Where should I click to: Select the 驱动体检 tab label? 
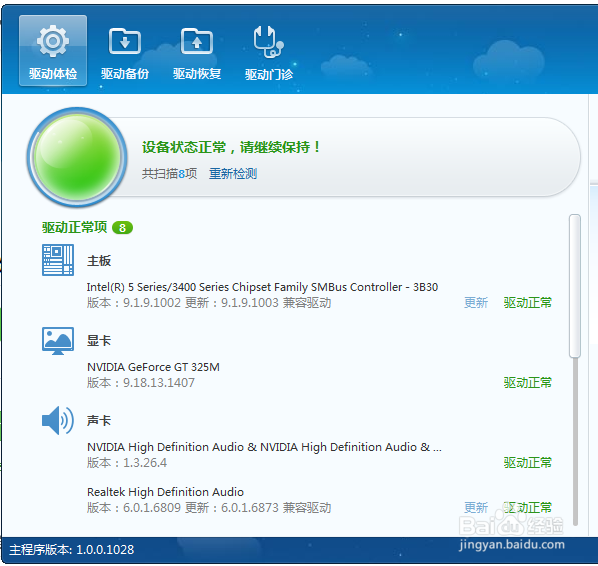tap(53, 74)
